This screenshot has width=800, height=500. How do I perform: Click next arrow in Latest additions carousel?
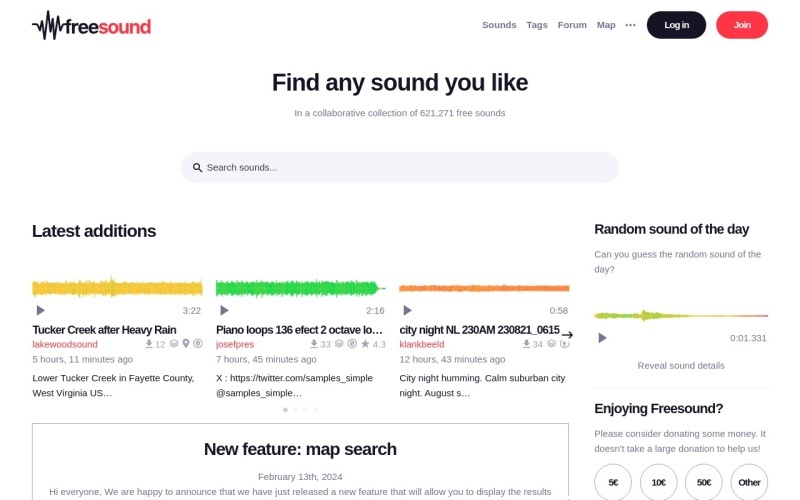coord(567,335)
